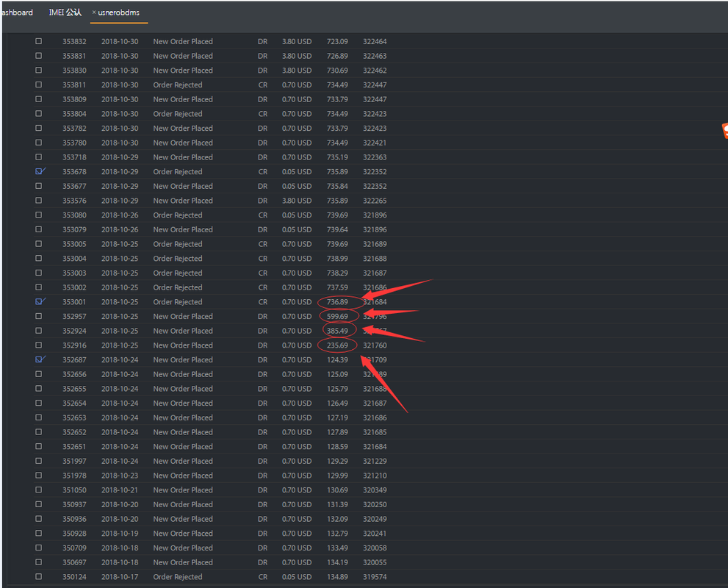
Task: Tick the checkbox for row 353080
Action: tap(38, 215)
